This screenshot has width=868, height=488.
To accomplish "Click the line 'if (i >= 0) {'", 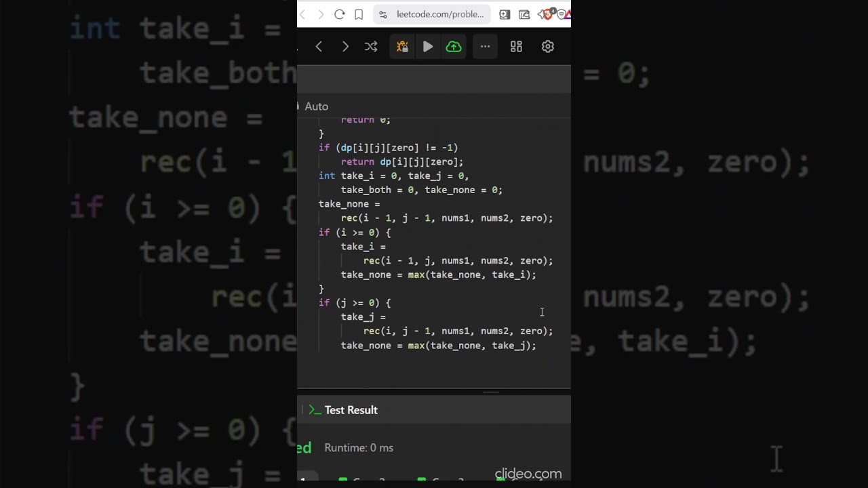I will (355, 232).
